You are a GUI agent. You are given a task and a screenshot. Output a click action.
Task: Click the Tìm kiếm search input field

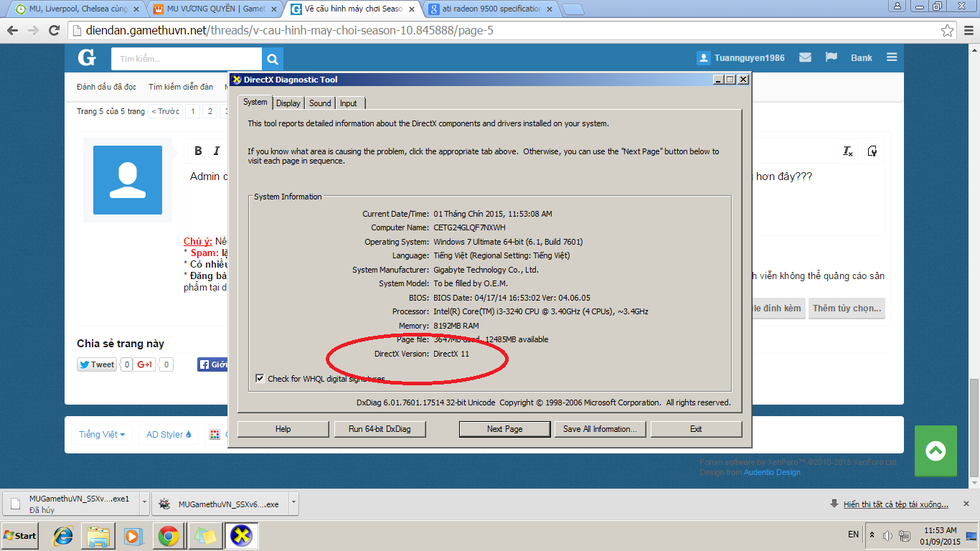pyautogui.click(x=187, y=59)
